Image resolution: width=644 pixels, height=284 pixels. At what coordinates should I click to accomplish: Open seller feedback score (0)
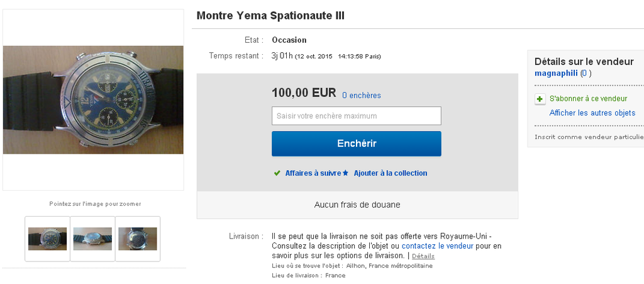coord(586,73)
